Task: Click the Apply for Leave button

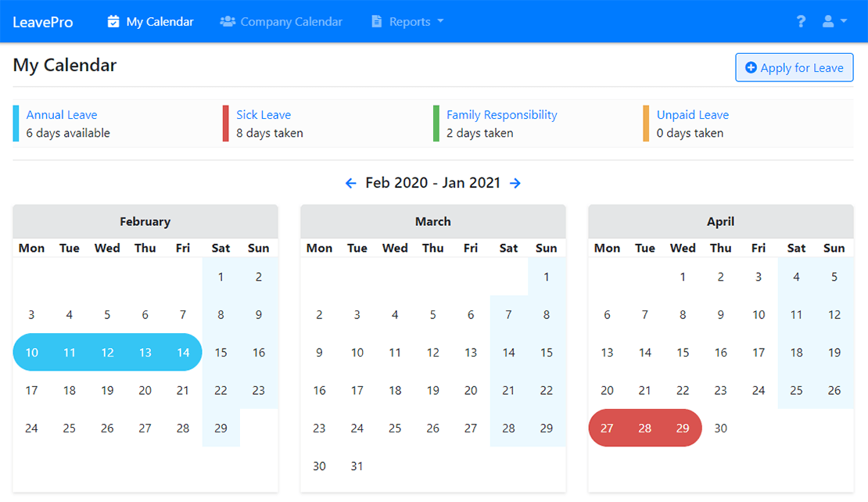Action: click(x=794, y=67)
